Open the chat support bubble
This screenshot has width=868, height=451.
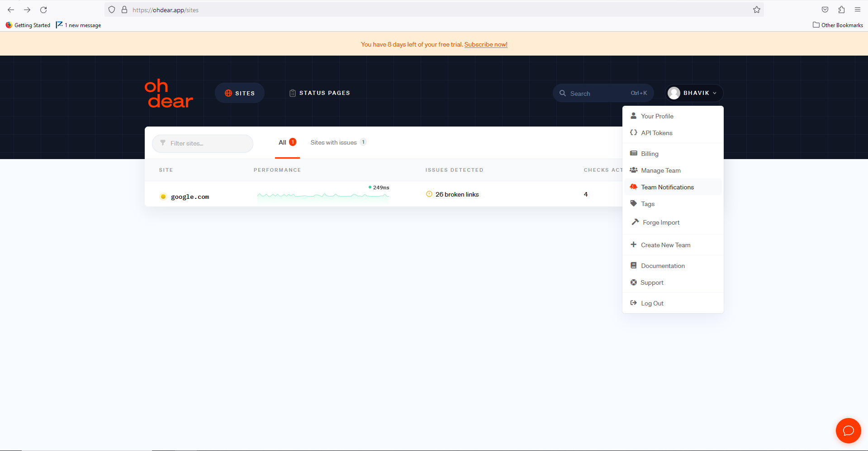tap(848, 431)
